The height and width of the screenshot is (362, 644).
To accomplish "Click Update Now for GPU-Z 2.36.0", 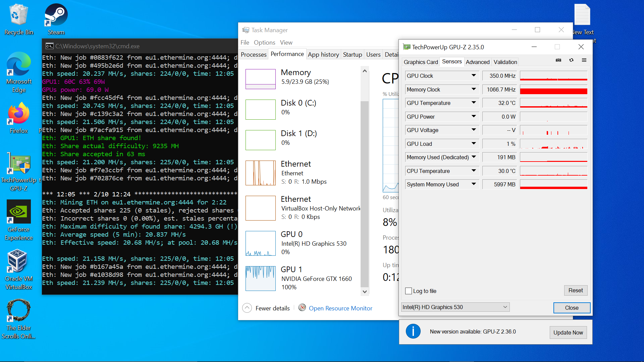I will click(x=568, y=333).
